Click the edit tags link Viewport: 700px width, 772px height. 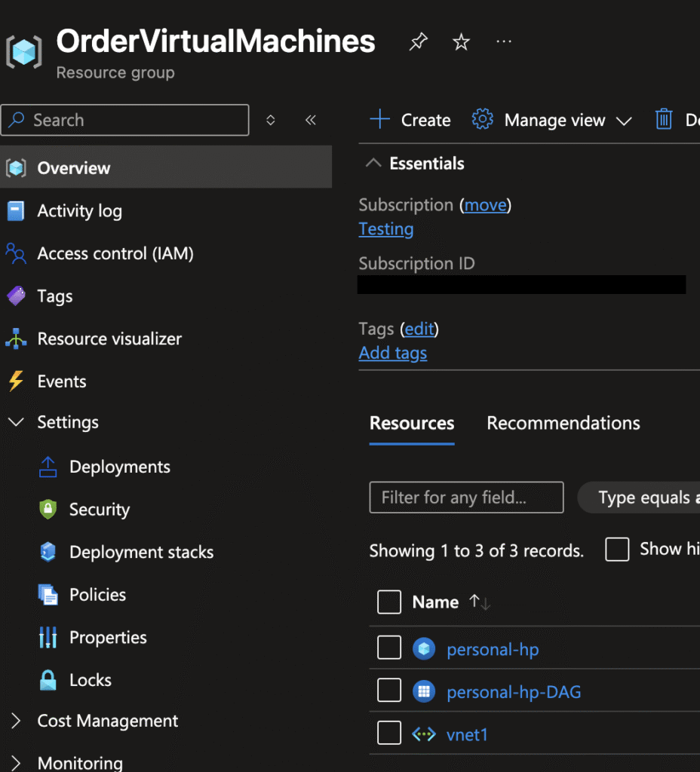[x=419, y=329]
